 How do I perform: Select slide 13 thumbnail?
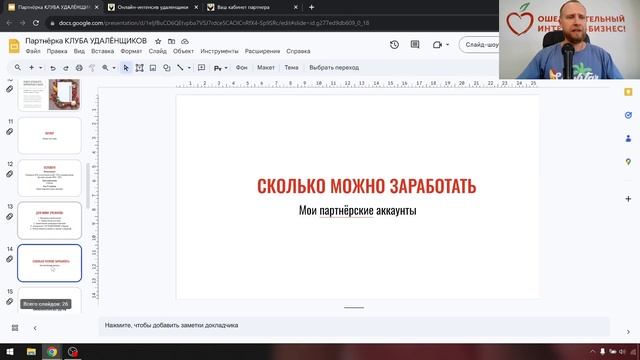coord(49,220)
